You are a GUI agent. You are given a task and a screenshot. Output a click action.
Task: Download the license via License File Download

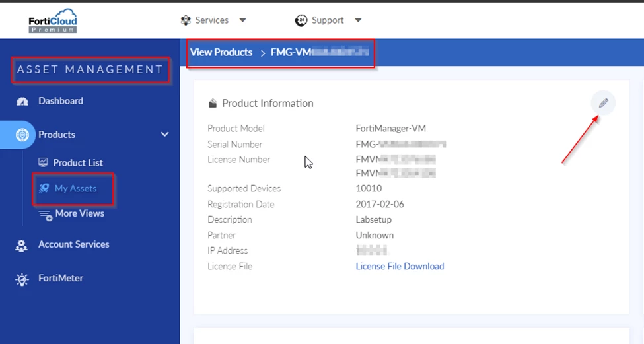[400, 266]
